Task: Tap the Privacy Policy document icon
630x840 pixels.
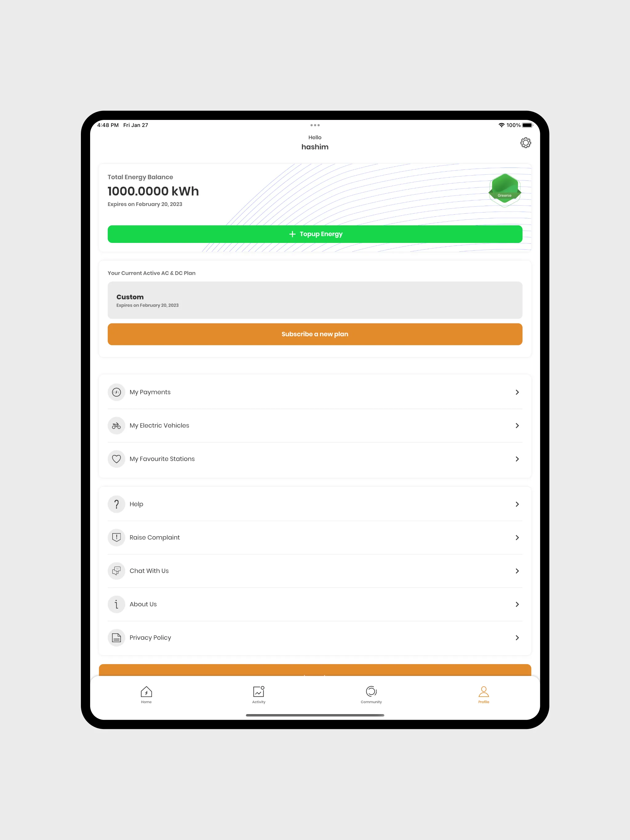Action: coord(117,637)
